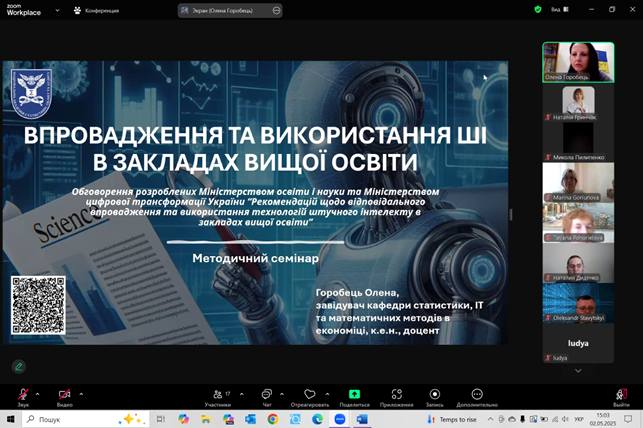
Task: Click the green security shield icon
Action: [538, 9]
